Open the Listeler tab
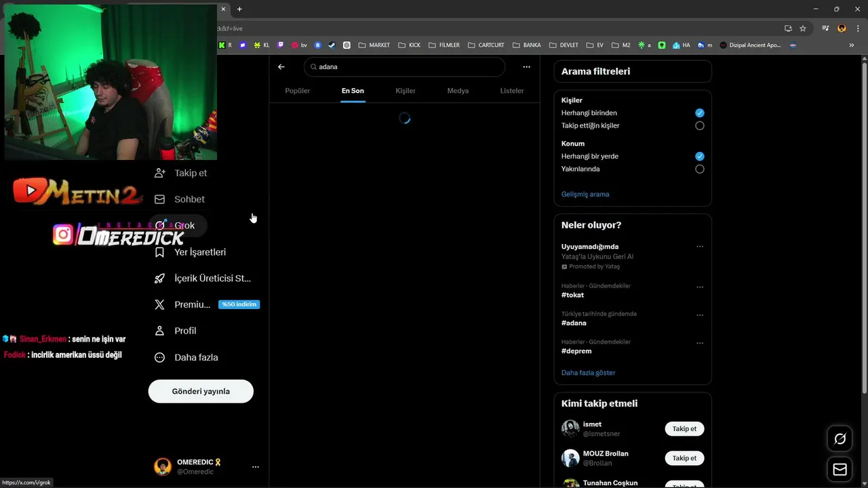 point(512,91)
